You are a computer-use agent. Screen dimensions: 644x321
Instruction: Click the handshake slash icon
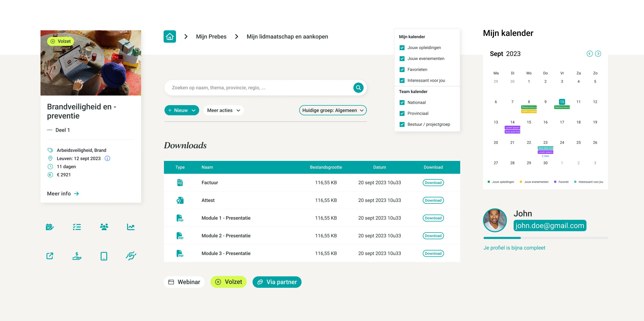point(131,256)
